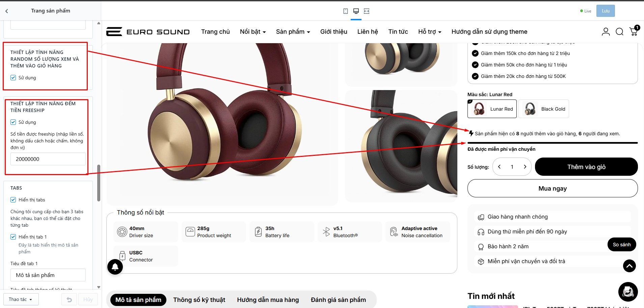
Task: Click the Product weight 285g icon
Action: pos(190,232)
